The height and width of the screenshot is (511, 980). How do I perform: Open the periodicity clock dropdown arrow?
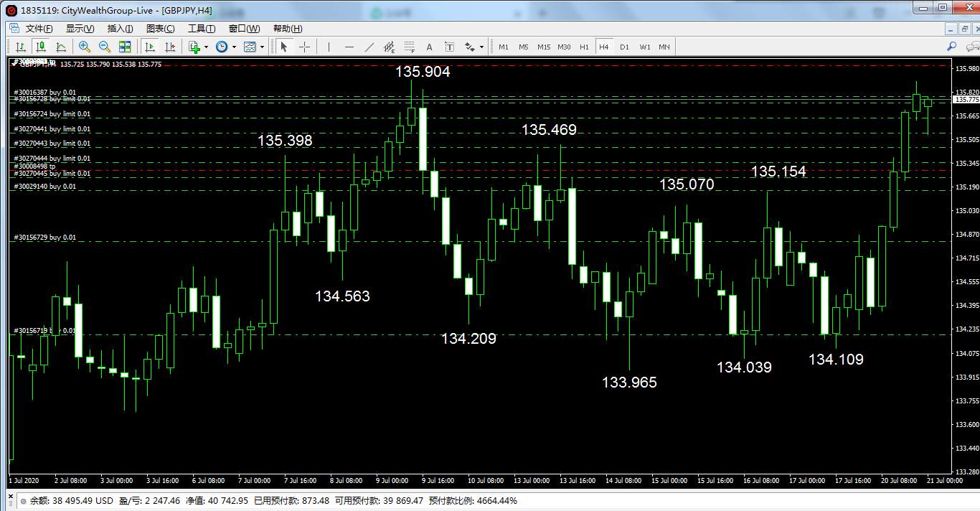tap(234, 47)
